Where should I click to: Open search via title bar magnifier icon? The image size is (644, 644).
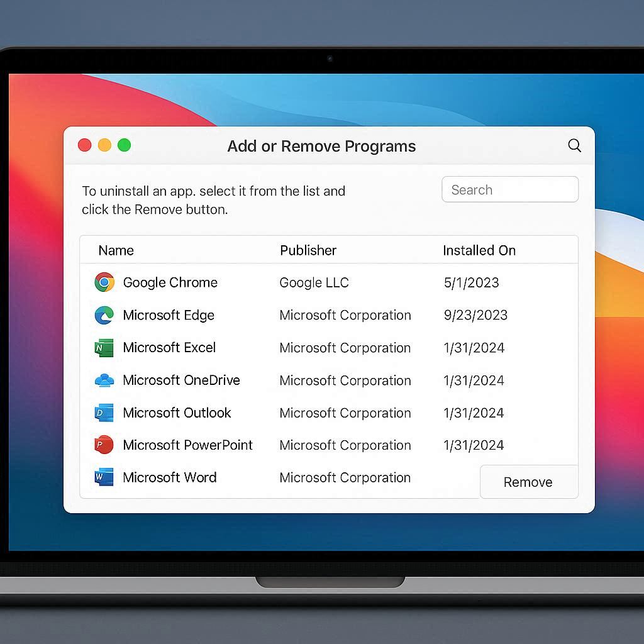(x=574, y=145)
